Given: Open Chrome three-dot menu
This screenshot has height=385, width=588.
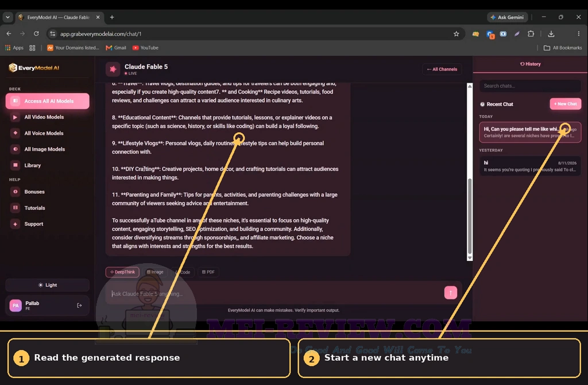Looking at the screenshot, I should click(x=578, y=34).
